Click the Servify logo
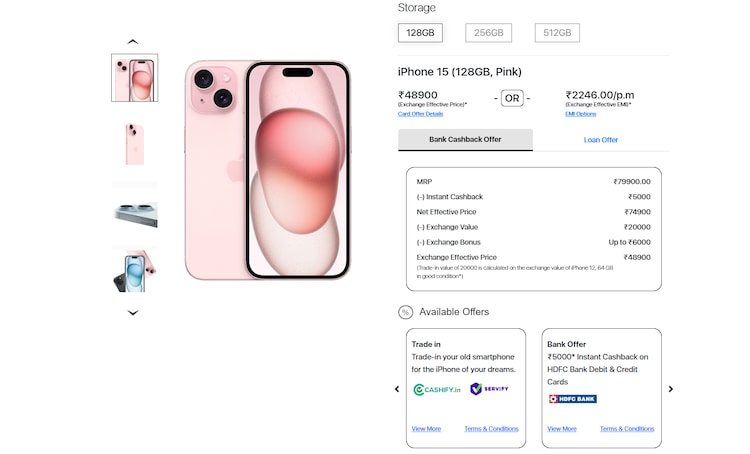The height and width of the screenshot is (454, 750). (x=490, y=389)
